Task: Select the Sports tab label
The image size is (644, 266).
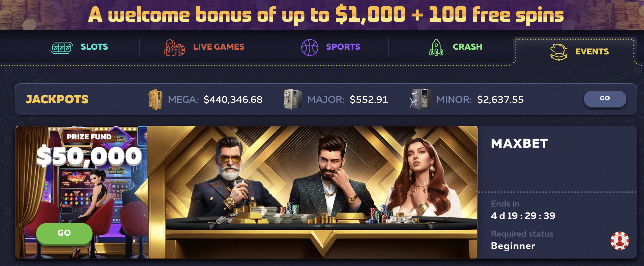Action: tap(343, 47)
